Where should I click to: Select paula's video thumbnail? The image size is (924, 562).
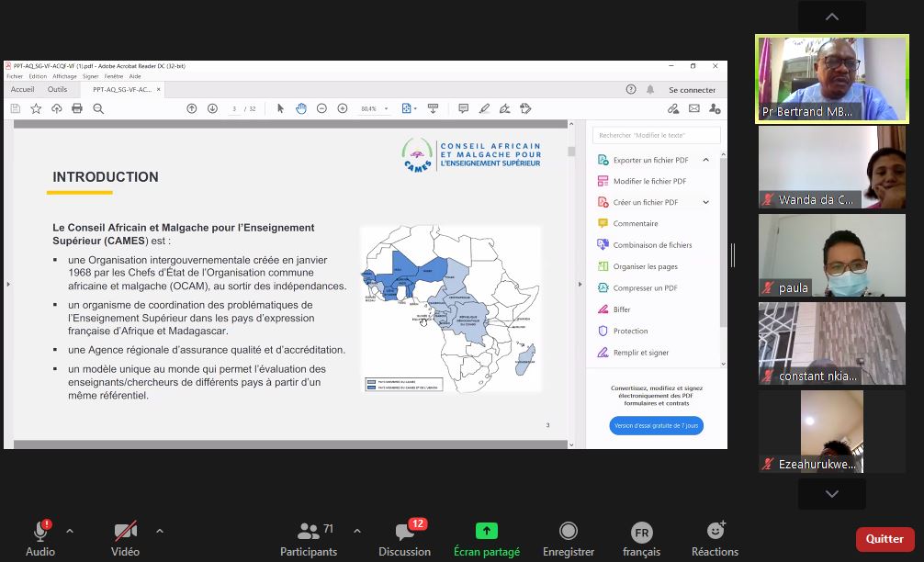click(831, 255)
